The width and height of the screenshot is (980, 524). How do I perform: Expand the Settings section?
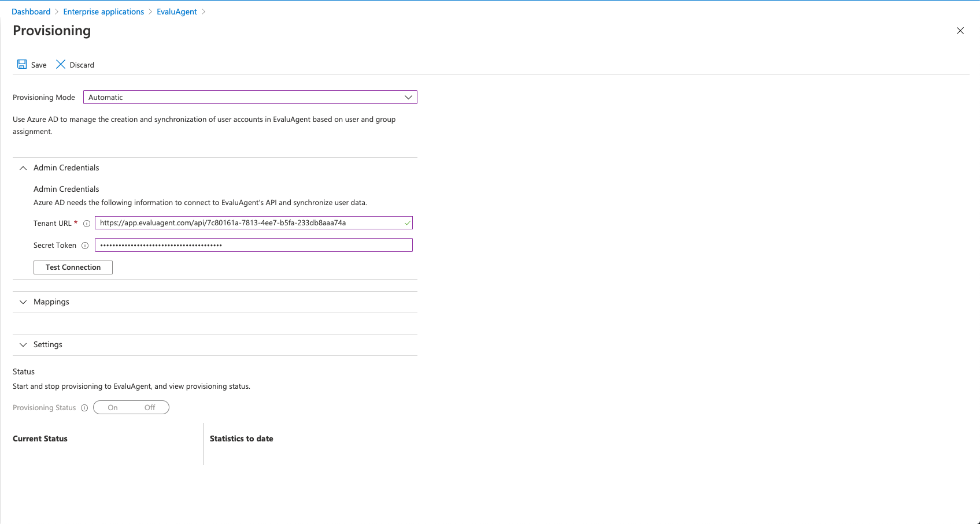point(23,345)
